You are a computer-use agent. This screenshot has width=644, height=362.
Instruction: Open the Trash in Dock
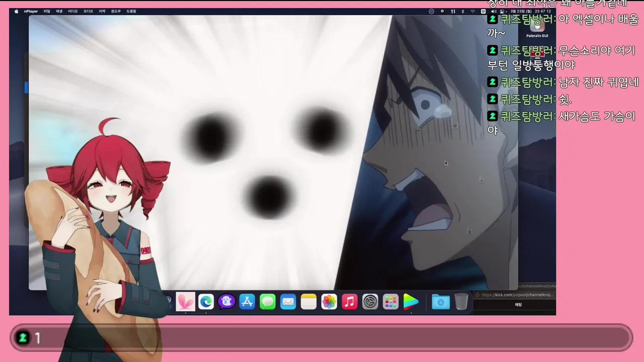pos(461,302)
